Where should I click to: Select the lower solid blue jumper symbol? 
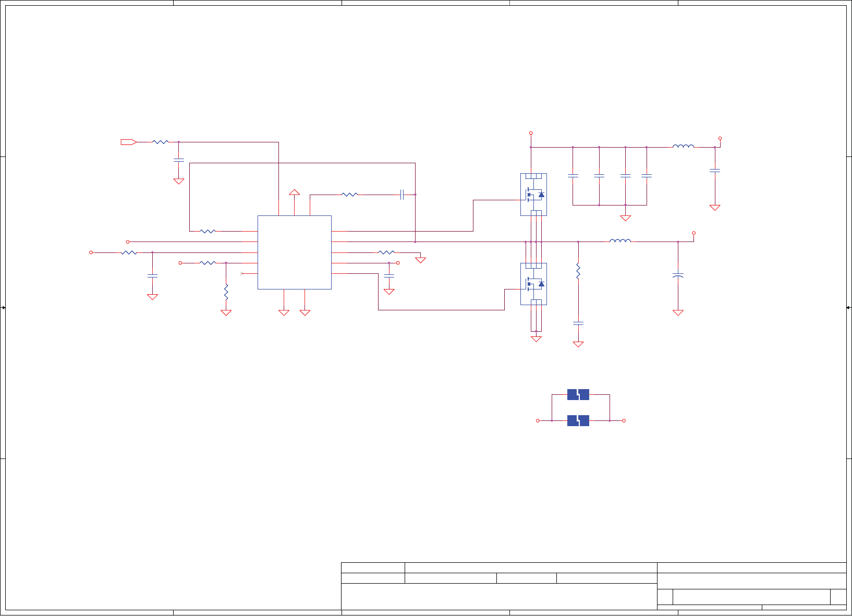click(x=578, y=420)
